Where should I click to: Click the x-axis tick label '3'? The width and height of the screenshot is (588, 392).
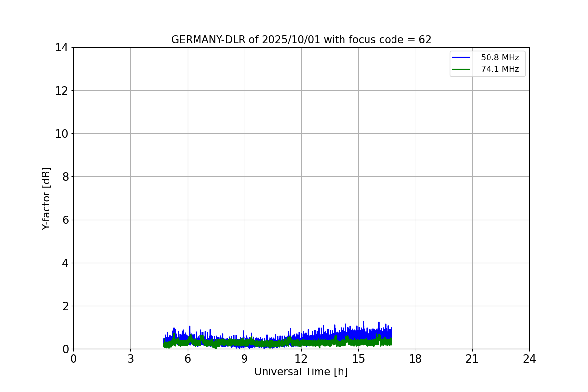click(130, 359)
